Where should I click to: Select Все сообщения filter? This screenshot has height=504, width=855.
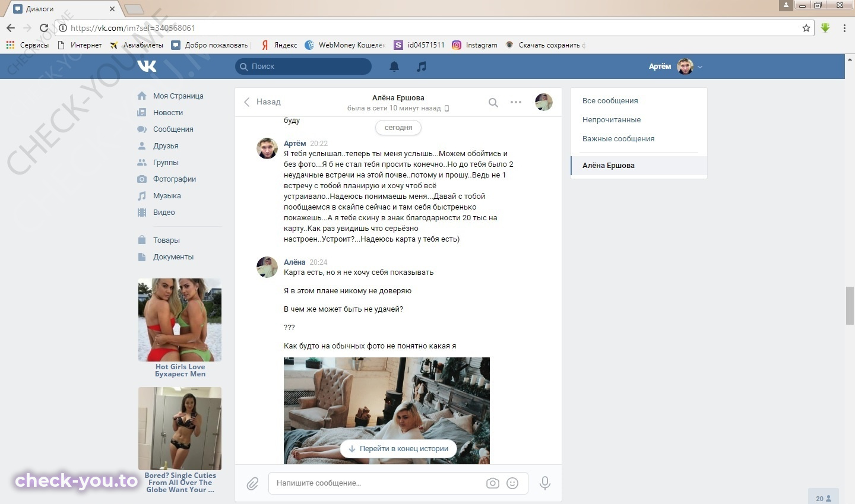610,101
